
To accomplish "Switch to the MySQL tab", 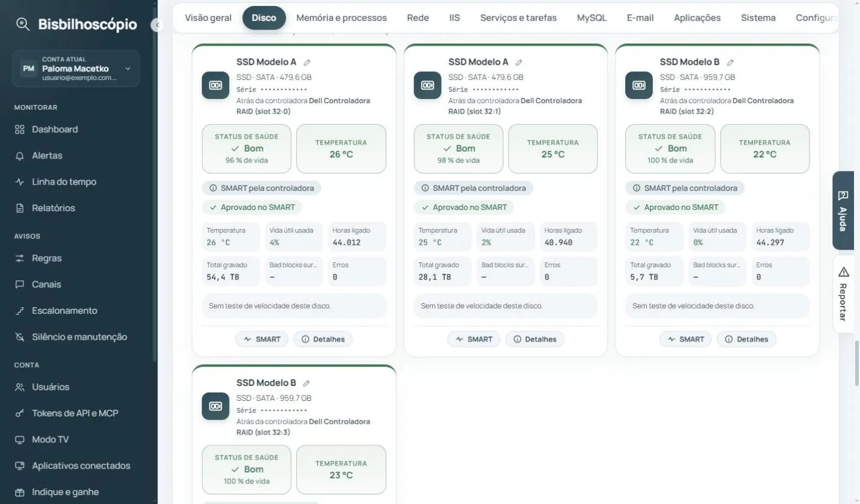I will click(592, 17).
